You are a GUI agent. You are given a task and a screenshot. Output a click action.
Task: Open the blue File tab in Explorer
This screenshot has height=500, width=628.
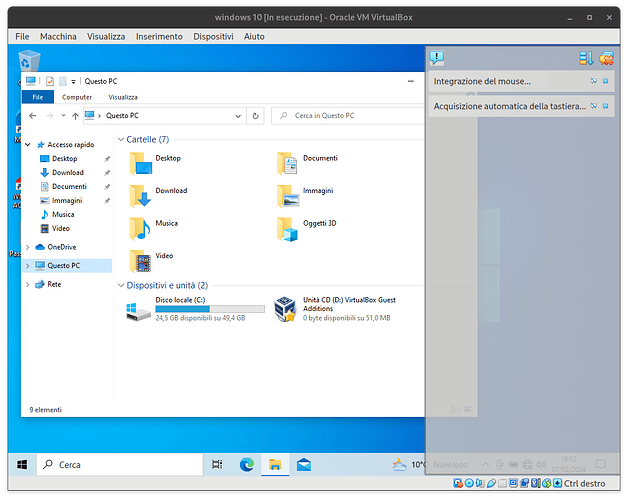click(38, 97)
